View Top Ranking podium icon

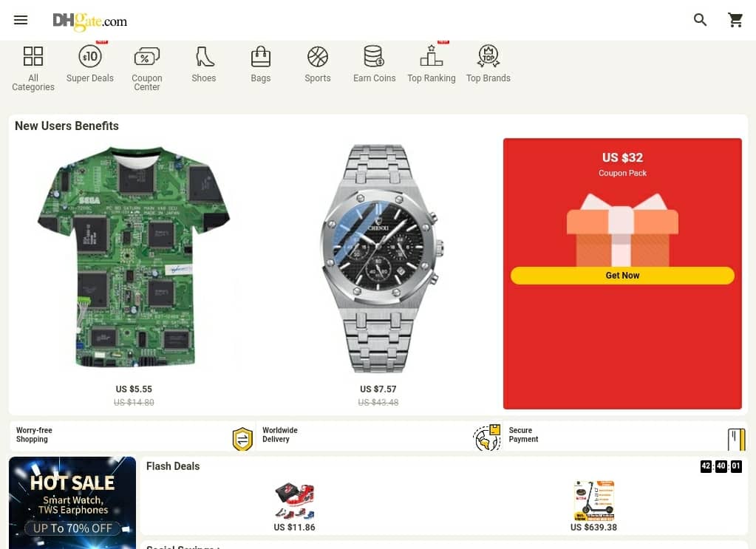click(431, 56)
